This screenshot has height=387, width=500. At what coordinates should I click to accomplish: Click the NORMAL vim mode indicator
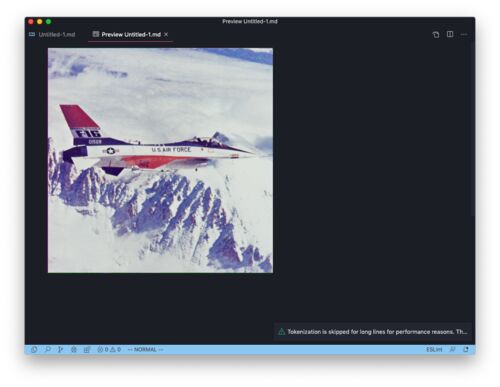(145, 350)
